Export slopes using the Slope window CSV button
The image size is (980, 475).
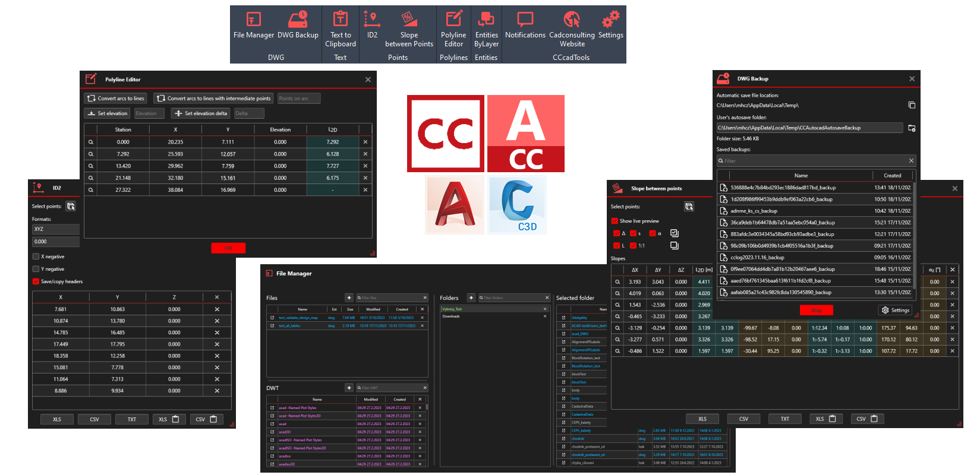click(x=743, y=419)
